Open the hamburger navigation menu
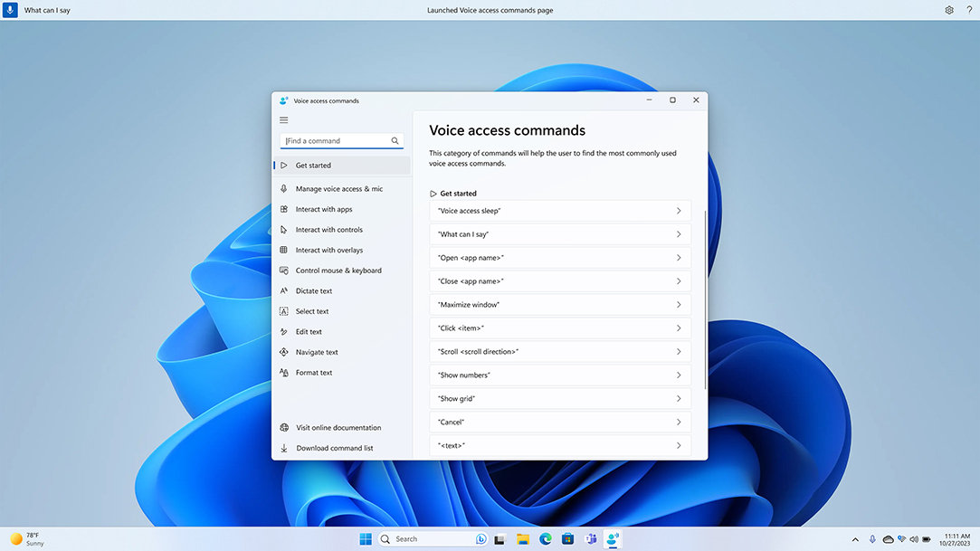The height and width of the screenshot is (551, 980). pyautogui.click(x=284, y=120)
